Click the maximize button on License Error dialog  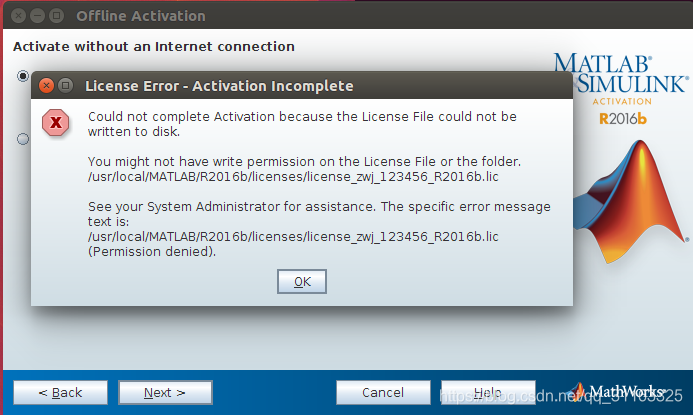(66, 86)
